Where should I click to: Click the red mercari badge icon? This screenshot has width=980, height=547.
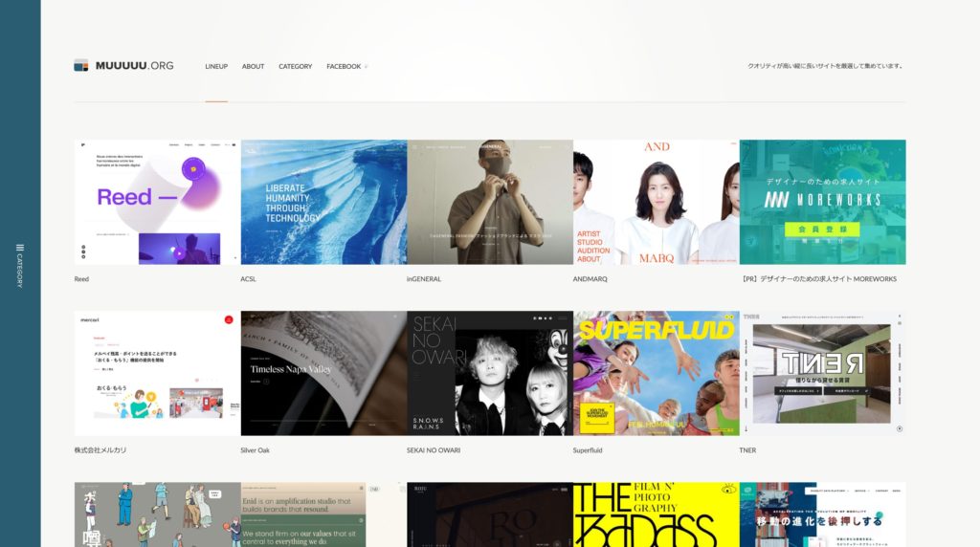point(229,319)
